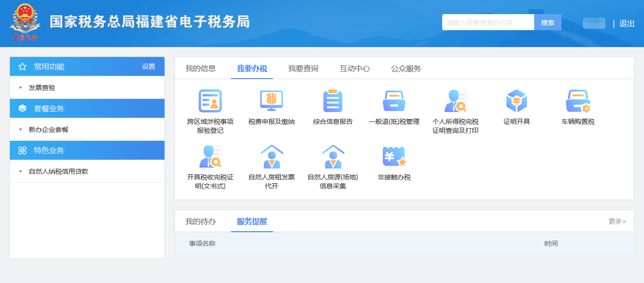644x283 pixels.
Task: Click the search input field
Action: tap(488, 22)
